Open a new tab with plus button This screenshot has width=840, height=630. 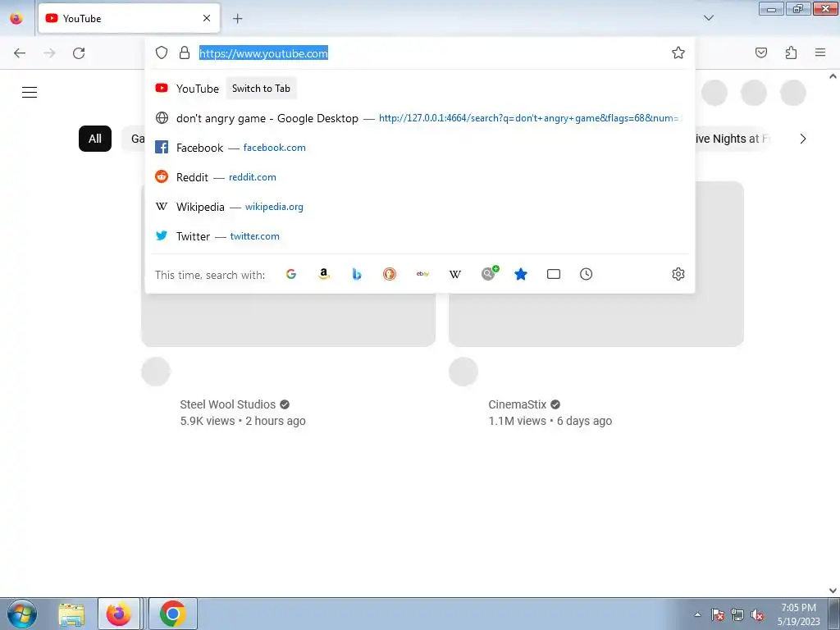point(237,18)
